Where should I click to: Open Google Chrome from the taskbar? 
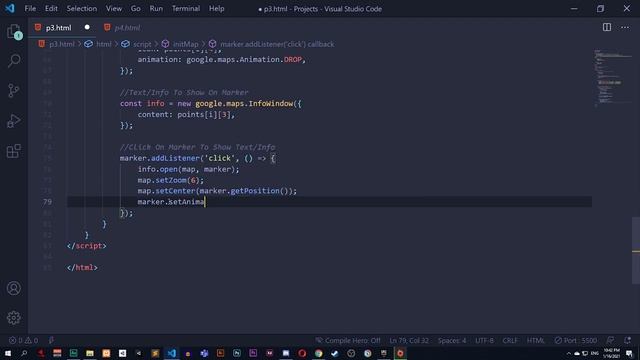(318, 353)
